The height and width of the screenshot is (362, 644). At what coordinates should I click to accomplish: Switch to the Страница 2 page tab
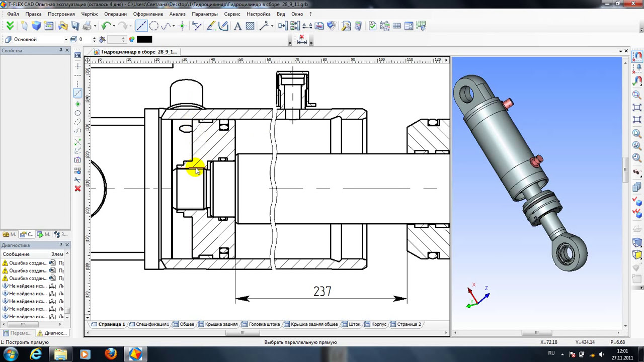[x=406, y=324]
